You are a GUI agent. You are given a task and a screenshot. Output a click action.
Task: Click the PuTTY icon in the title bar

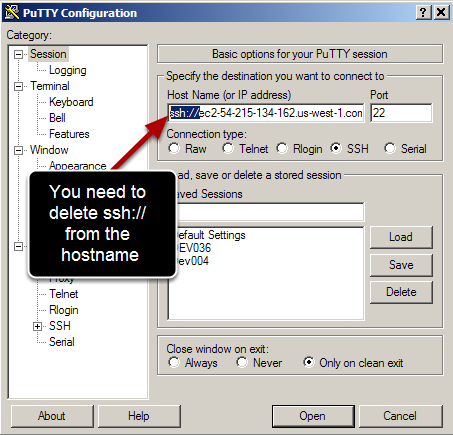(x=12, y=13)
